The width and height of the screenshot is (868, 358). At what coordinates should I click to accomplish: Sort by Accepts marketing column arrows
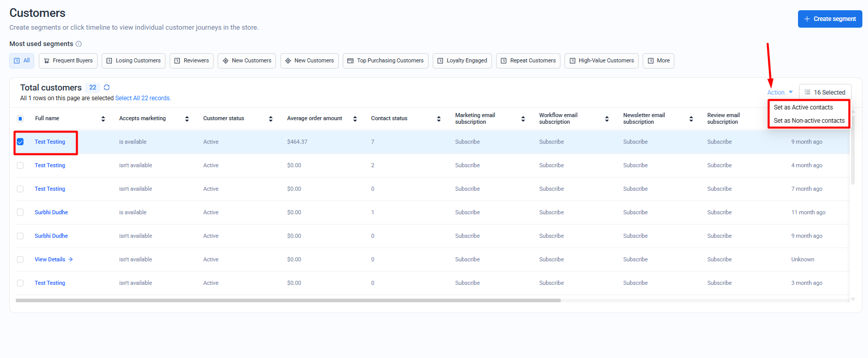(187, 119)
